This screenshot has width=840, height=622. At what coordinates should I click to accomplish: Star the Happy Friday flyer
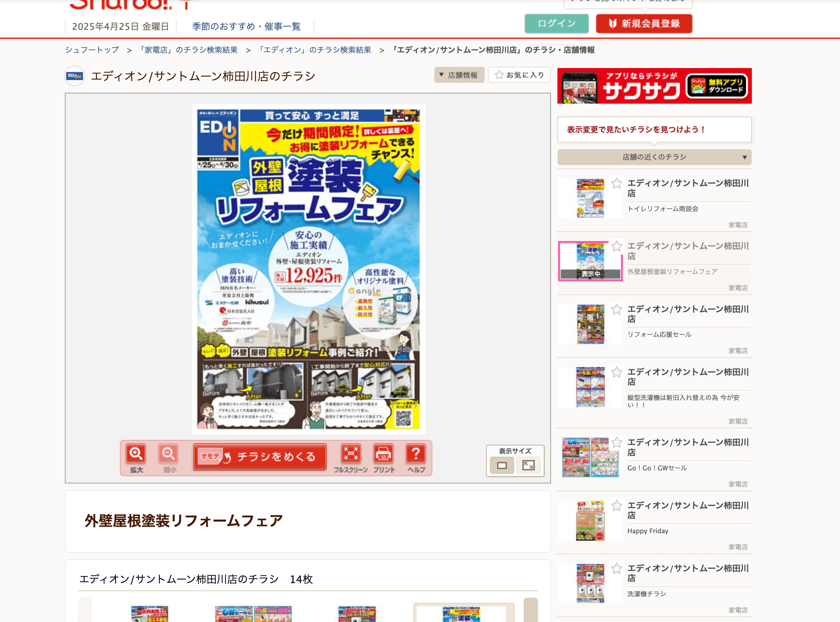[616, 506]
